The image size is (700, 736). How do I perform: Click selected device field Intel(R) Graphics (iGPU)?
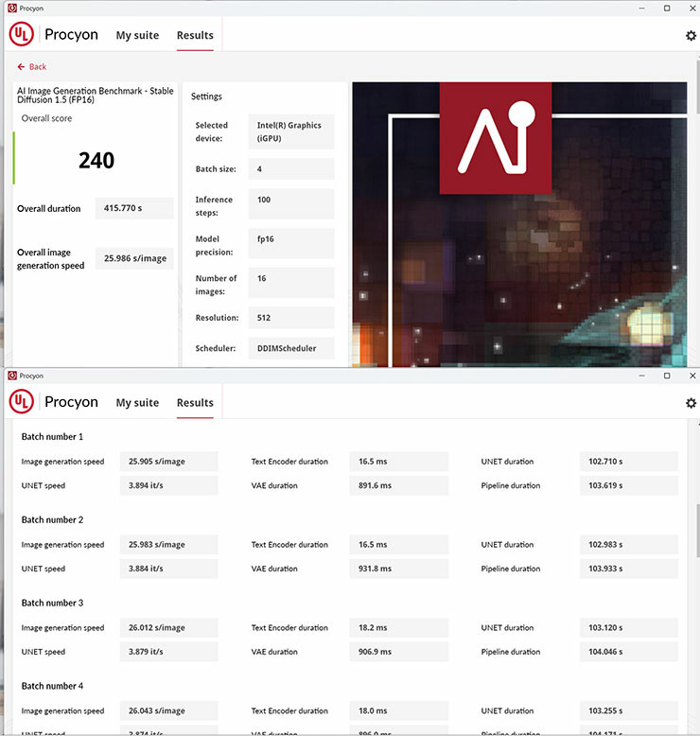(x=291, y=131)
